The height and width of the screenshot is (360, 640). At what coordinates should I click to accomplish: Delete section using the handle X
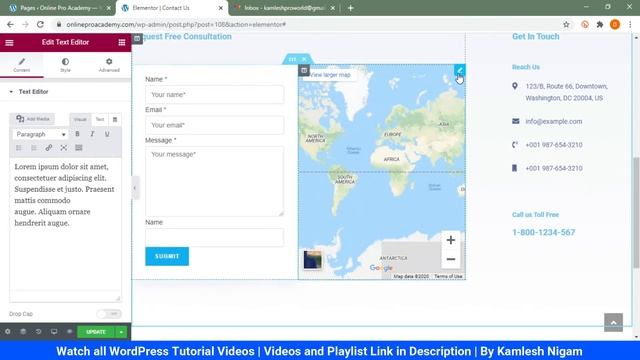tap(304, 59)
